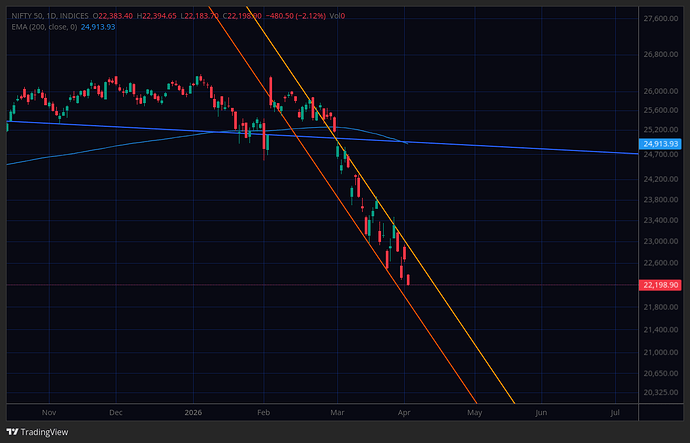
Task: Click the 25,200.00 price axis label
Action: [661, 130]
